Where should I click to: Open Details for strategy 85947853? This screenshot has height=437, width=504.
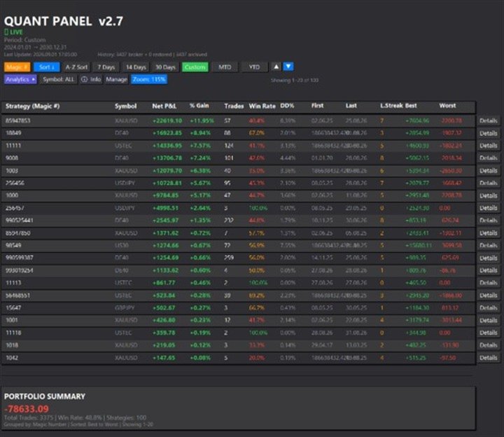click(489, 121)
